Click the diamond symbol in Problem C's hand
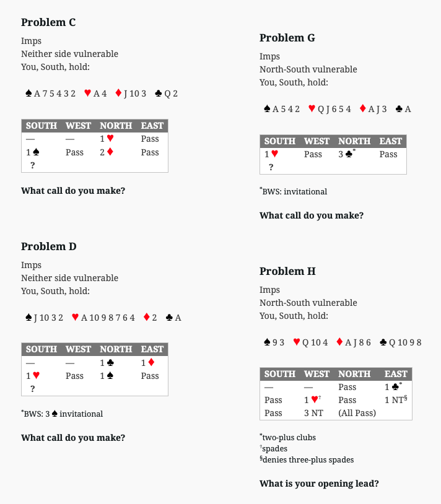This screenshot has height=504, width=441. 118,93
